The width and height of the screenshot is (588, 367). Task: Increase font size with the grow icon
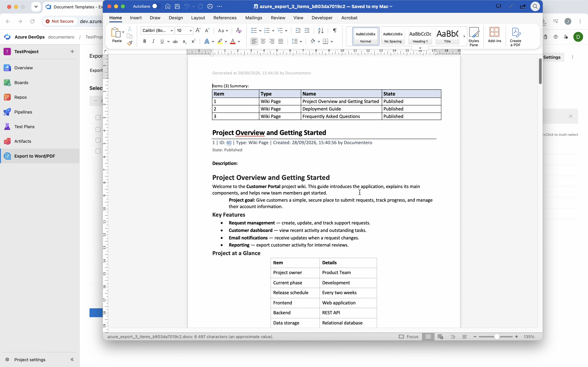(x=198, y=30)
